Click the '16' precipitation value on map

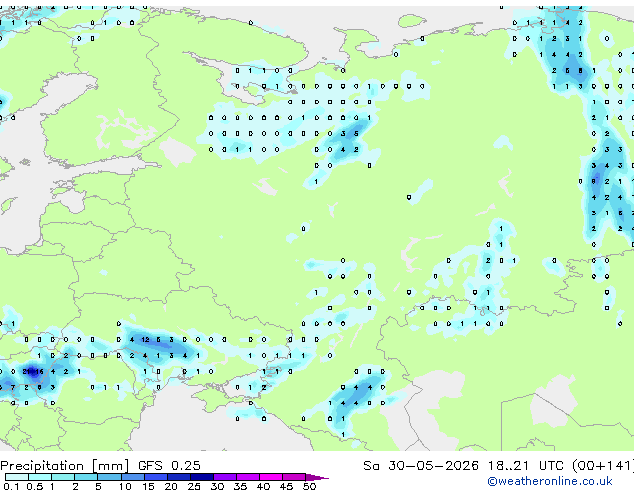[x=39, y=371]
